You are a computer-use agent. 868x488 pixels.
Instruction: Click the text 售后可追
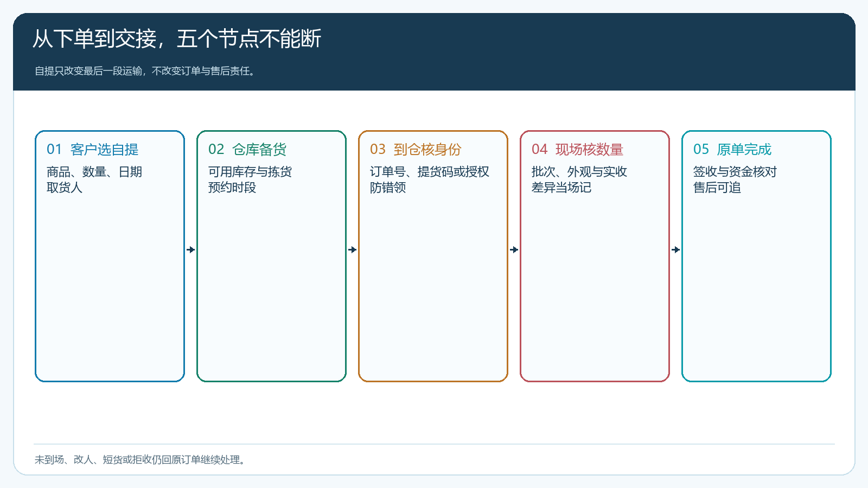tap(717, 188)
